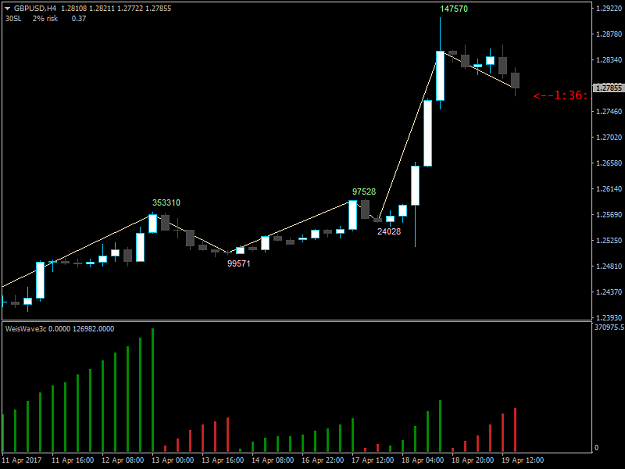Select the time axis label '14 Apr 08:00'

(273, 460)
